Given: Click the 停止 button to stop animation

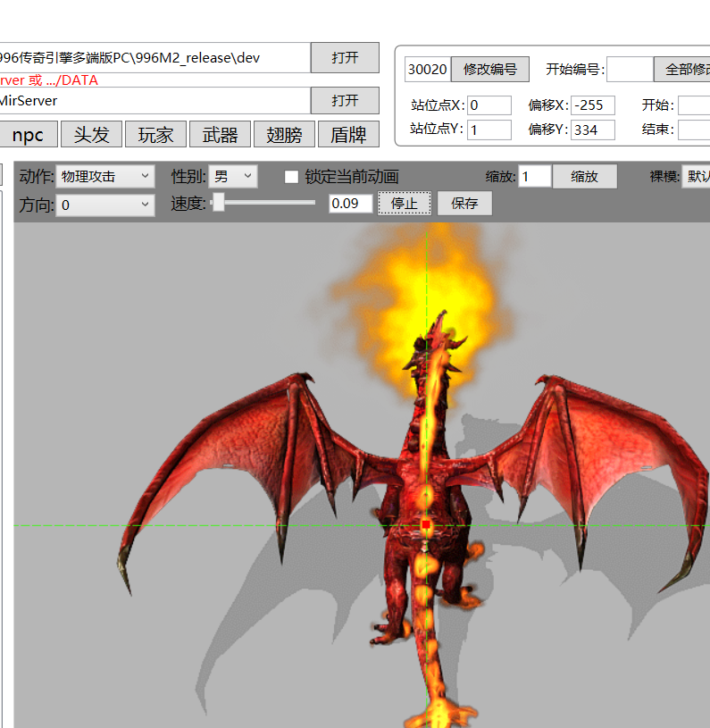Looking at the screenshot, I should coord(404,204).
